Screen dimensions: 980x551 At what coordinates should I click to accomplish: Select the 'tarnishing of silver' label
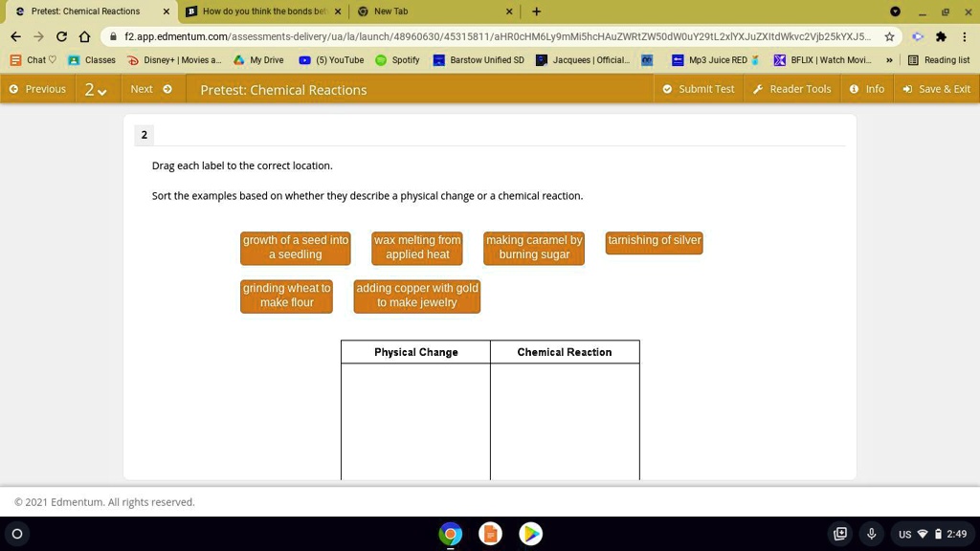(x=655, y=244)
